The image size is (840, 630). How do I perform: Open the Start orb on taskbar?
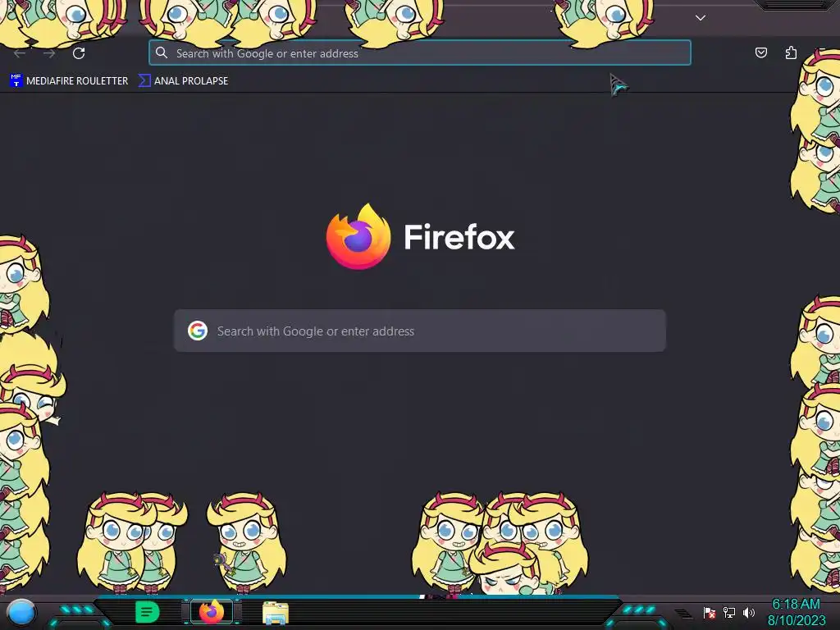21,612
